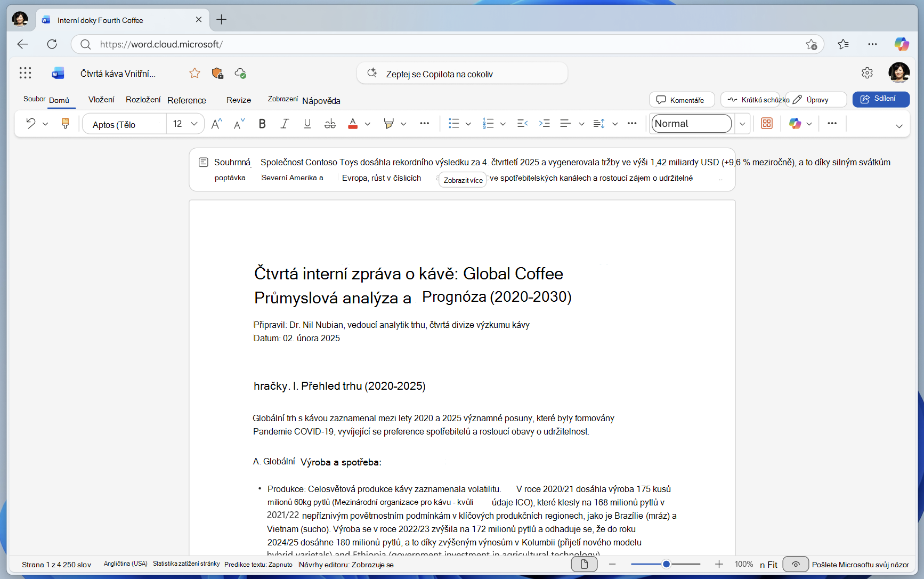The width and height of the screenshot is (924, 579).
Task: Mark document as favorite with star
Action: (x=194, y=73)
